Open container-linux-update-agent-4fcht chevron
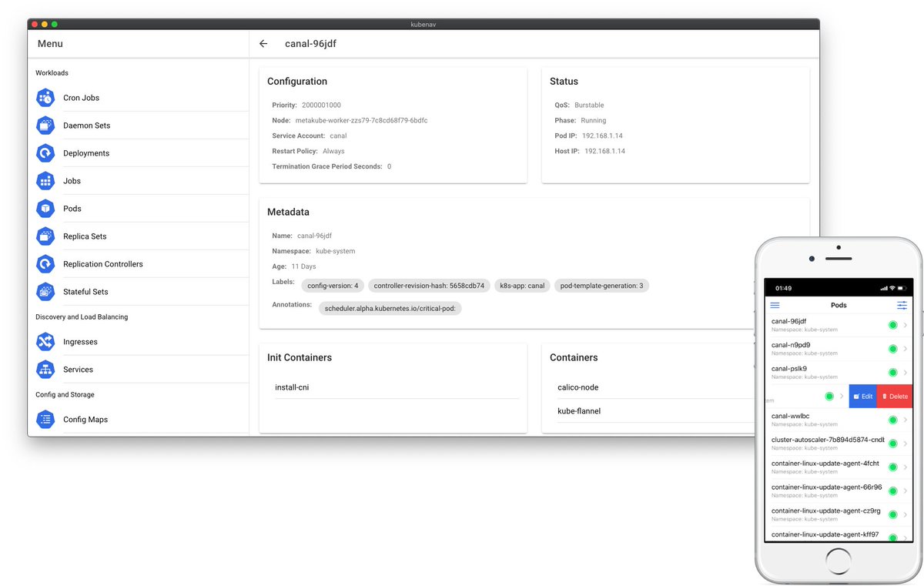Viewport: 924px width, 586px height. [x=906, y=467]
